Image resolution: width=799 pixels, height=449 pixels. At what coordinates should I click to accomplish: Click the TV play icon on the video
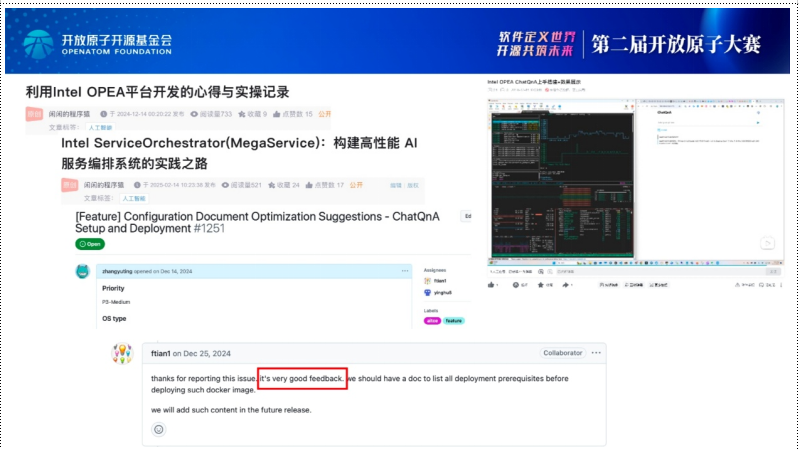tap(767, 244)
